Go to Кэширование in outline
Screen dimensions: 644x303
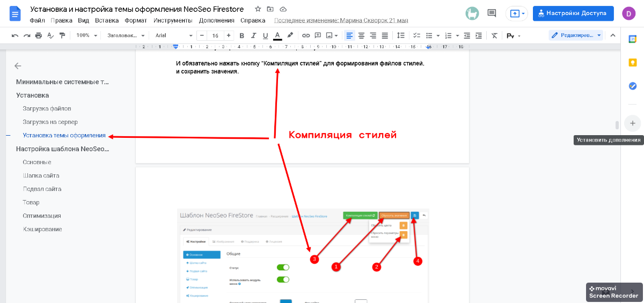point(42,229)
